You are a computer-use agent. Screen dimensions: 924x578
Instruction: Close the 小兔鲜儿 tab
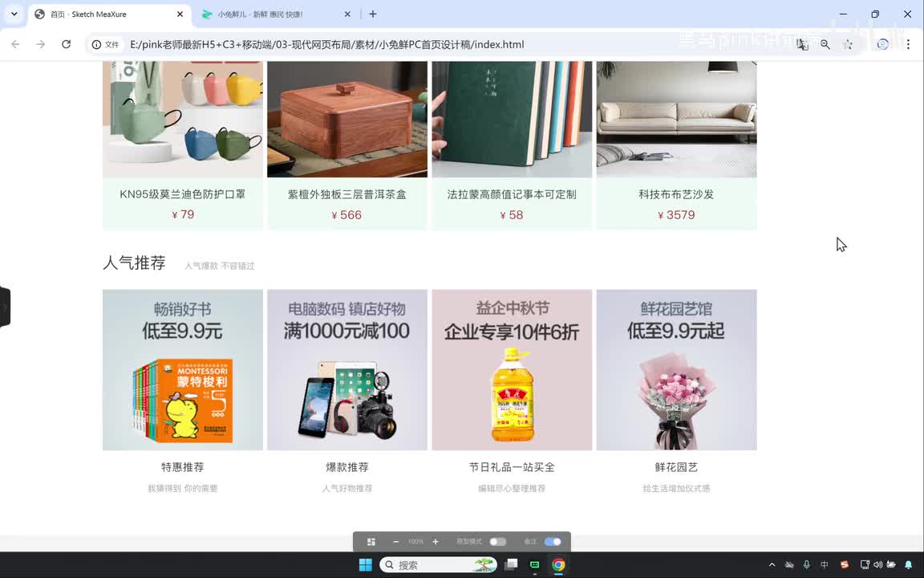(x=347, y=14)
